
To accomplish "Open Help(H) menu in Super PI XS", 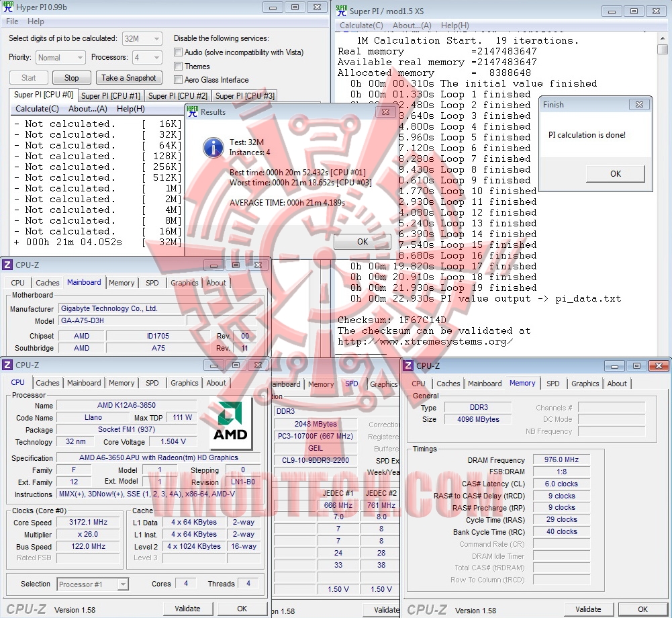I will (x=454, y=26).
